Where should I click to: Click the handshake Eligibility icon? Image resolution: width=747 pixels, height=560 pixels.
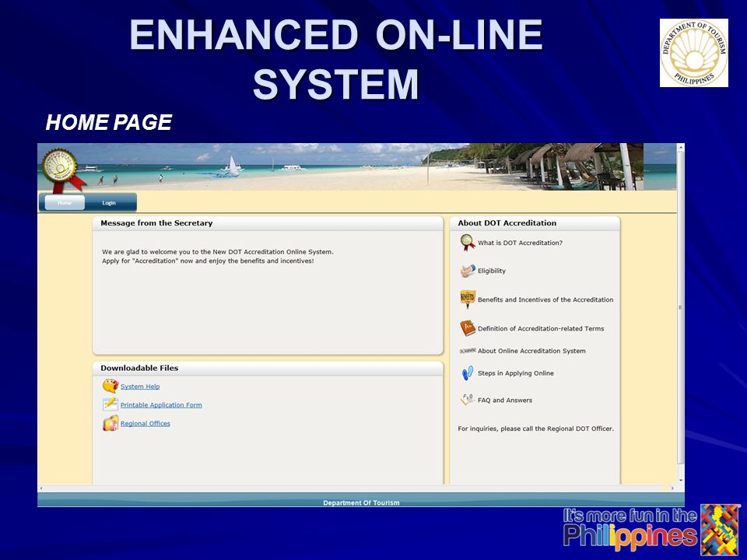coord(468,271)
